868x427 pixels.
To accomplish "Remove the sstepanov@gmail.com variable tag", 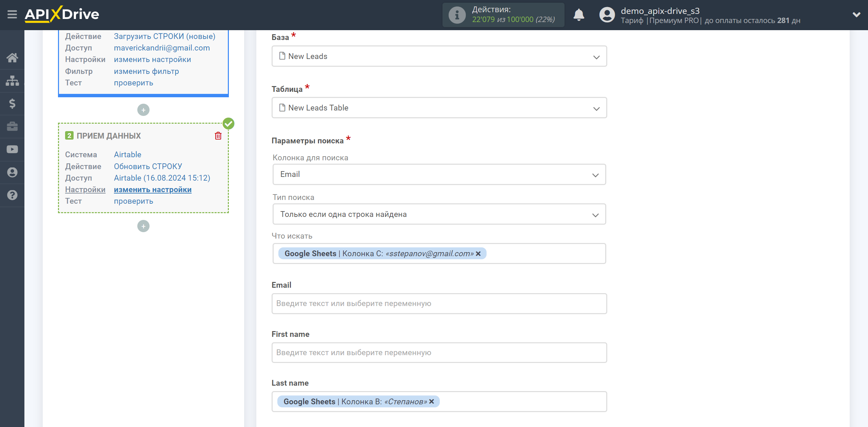I will pyautogui.click(x=478, y=253).
